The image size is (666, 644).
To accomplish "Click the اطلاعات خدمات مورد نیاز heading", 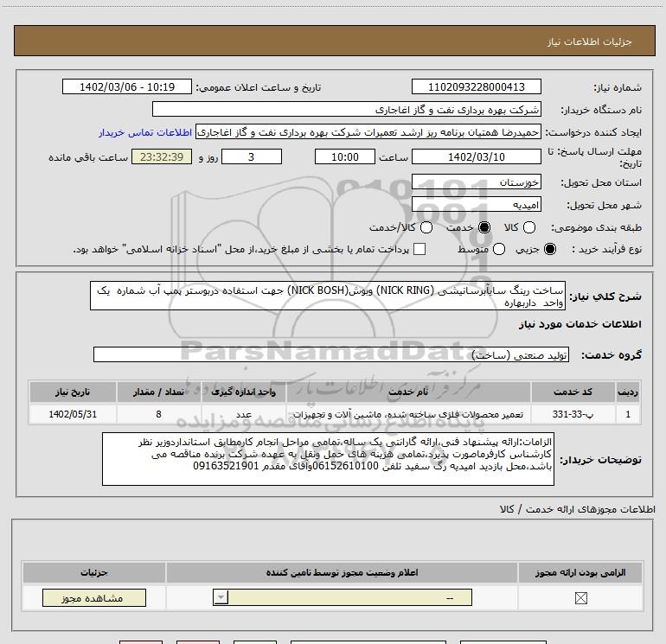I will click(x=580, y=324).
